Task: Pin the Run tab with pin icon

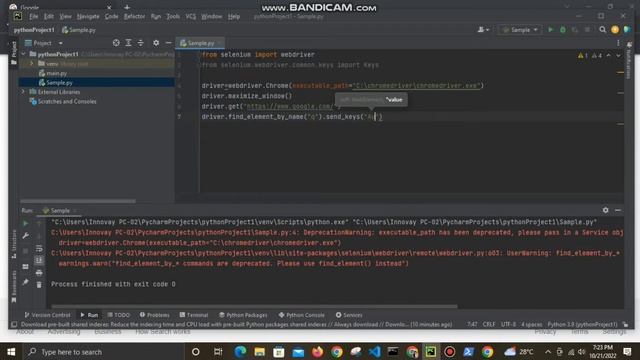Action: [25, 282]
